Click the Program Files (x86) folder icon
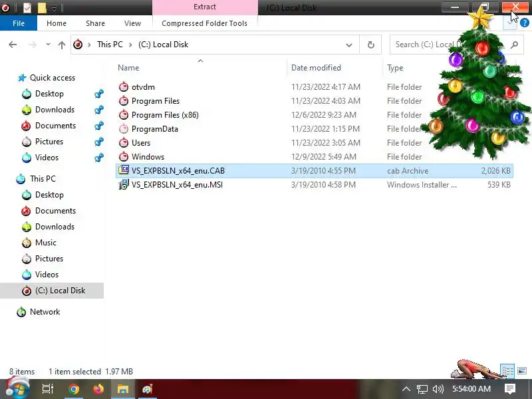 (x=124, y=114)
